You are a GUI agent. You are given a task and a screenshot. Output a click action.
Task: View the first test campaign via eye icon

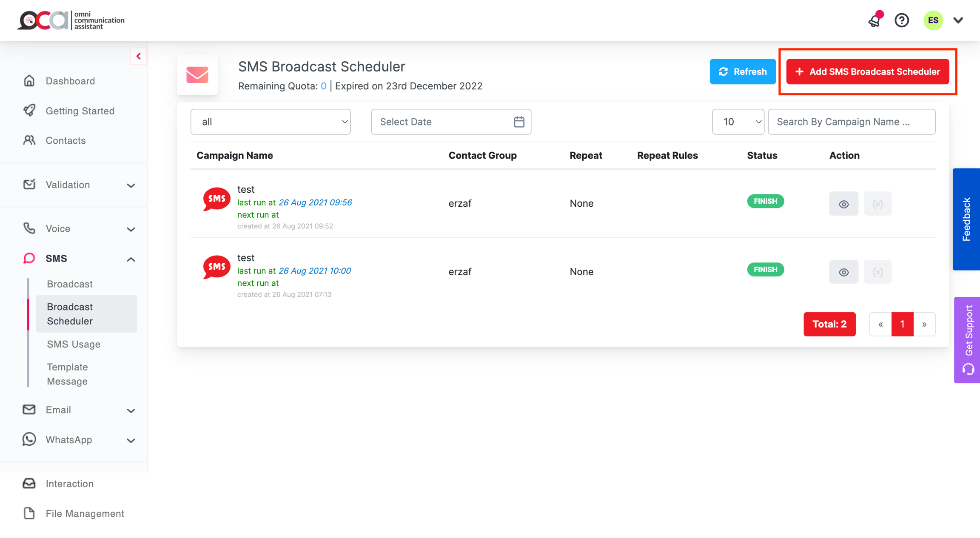pyautogui.click(x=843, y=204)
